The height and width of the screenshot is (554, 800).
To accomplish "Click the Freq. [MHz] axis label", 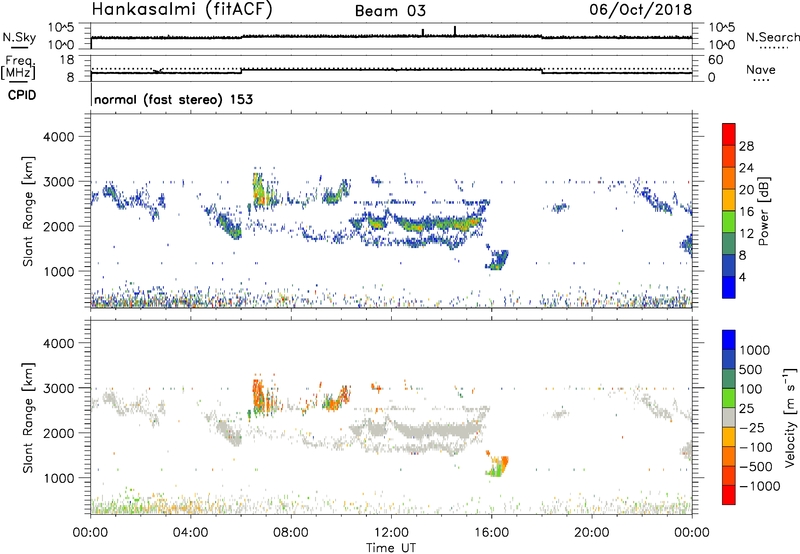I will point(19,68).
